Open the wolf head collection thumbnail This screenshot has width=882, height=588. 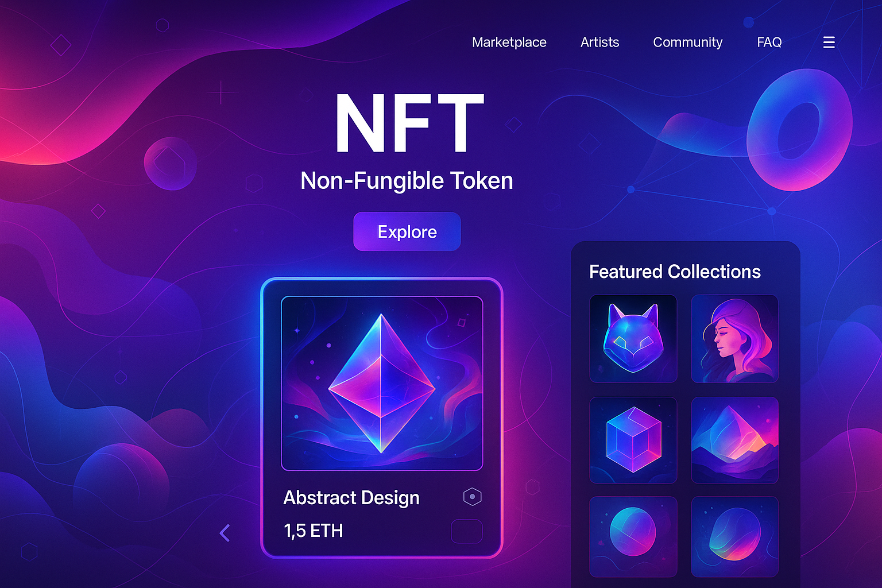[x=633, y=338]
